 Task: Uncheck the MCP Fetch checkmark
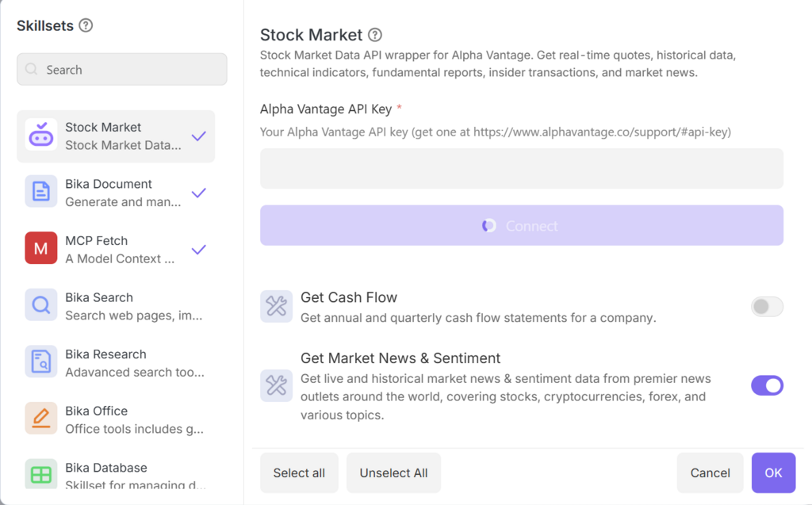point(199,249)
